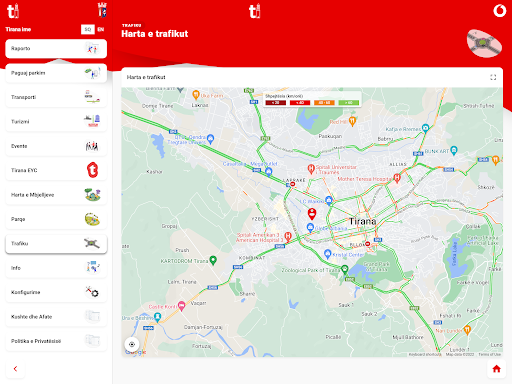Click the American Hospital 3 marker

click(288, 236)
